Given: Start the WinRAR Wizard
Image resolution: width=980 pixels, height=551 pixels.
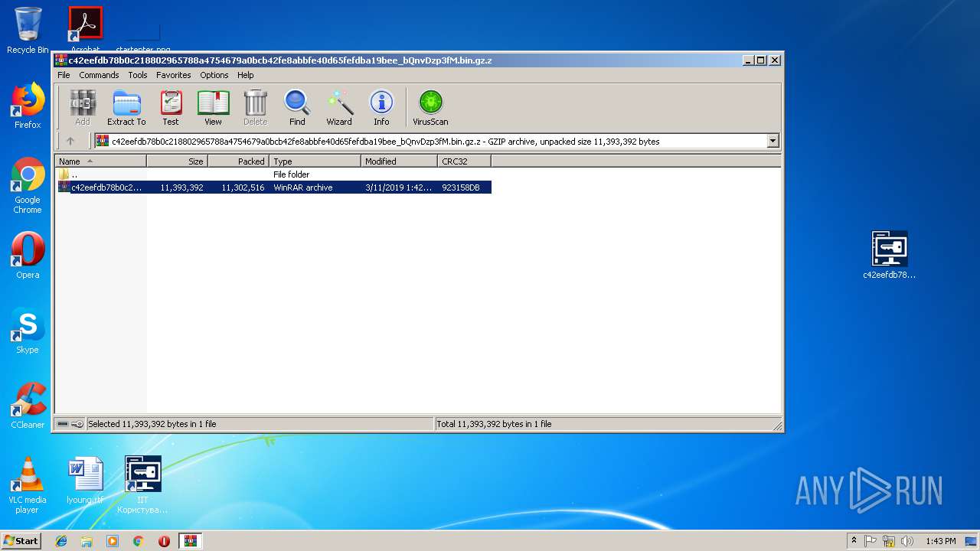Looking at the screenshot, I should 339,108.
